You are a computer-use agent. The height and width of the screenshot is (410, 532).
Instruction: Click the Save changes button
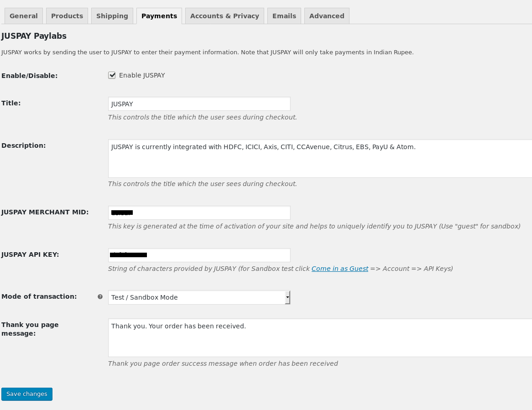pyautogui.click(x=27, y=394)
